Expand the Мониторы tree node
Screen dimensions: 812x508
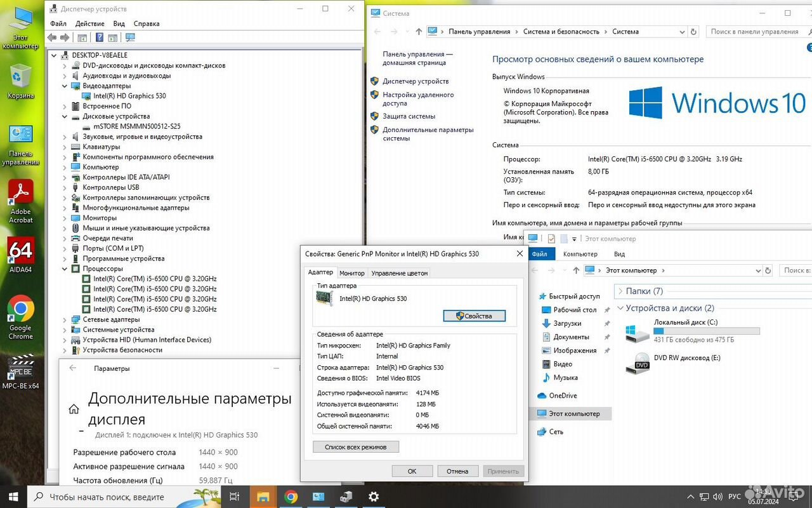tap(65, 218)
